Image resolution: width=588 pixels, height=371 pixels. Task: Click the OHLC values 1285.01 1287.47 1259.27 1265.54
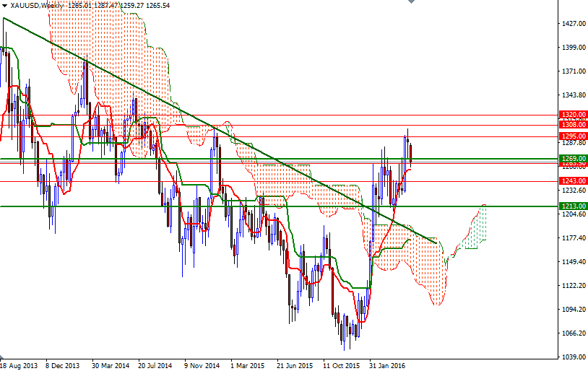[x=118, y=6]
